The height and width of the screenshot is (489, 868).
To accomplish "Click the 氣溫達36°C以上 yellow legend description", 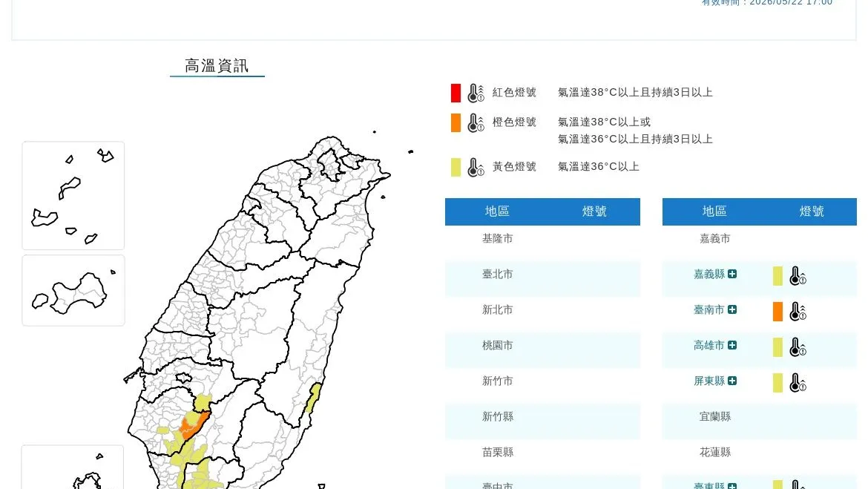I will click(x=599, y=167).
